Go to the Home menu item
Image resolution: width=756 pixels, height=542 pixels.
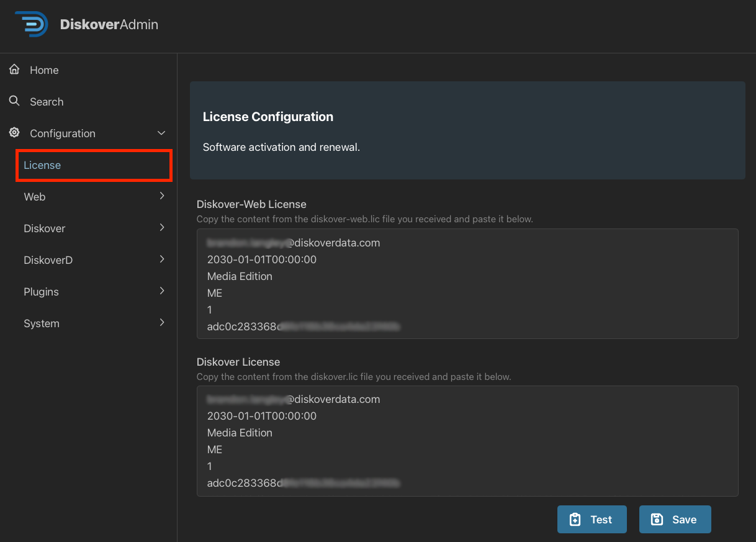pos(44,70)
